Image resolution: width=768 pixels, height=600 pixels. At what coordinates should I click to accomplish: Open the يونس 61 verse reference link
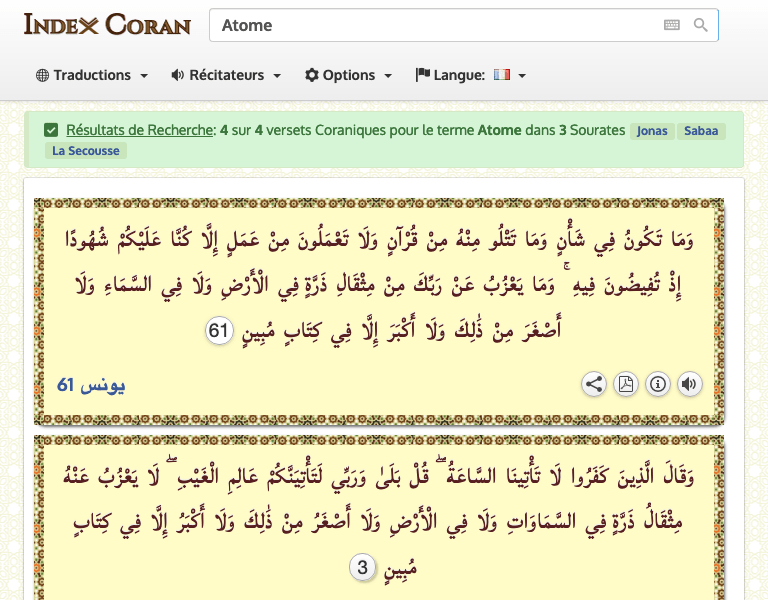point(91,385)
